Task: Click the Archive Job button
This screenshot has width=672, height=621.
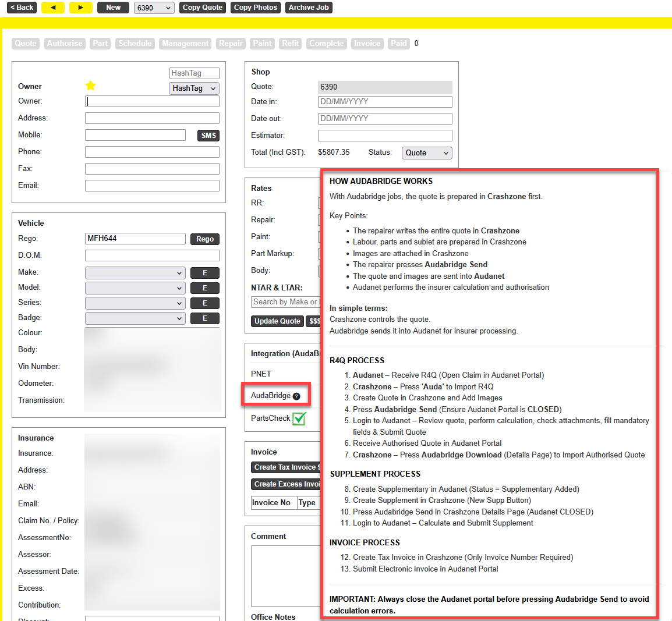Action: (309, 8)
